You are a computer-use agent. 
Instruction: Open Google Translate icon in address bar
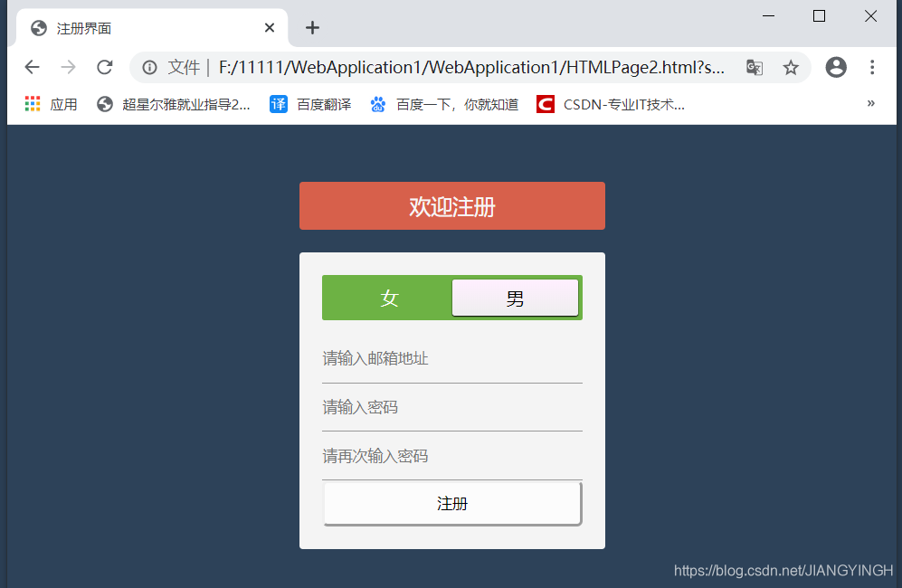754,67
